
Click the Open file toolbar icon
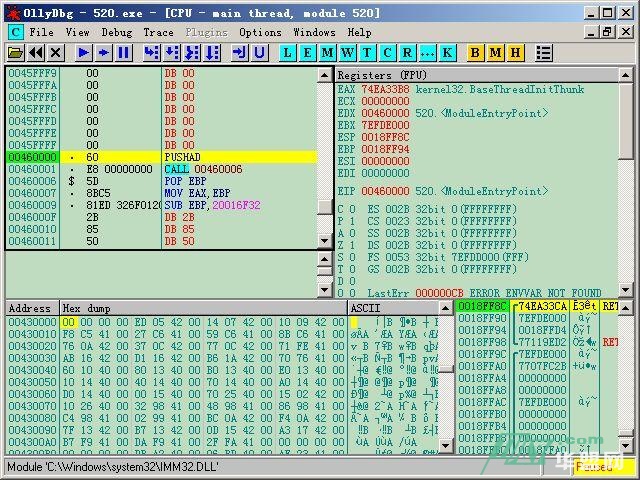[15, 52]
